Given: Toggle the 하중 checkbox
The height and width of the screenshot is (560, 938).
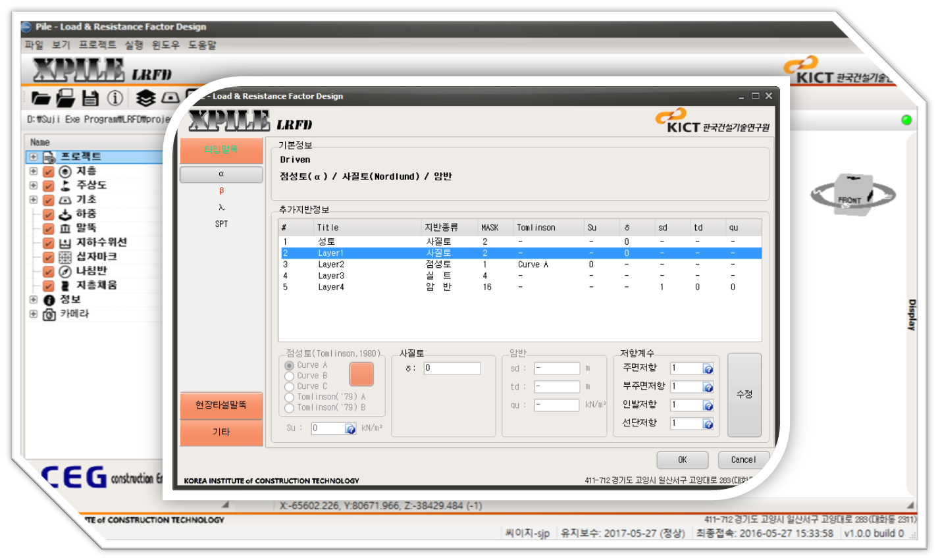Looking at the screenshot, I should coord(48,215).
